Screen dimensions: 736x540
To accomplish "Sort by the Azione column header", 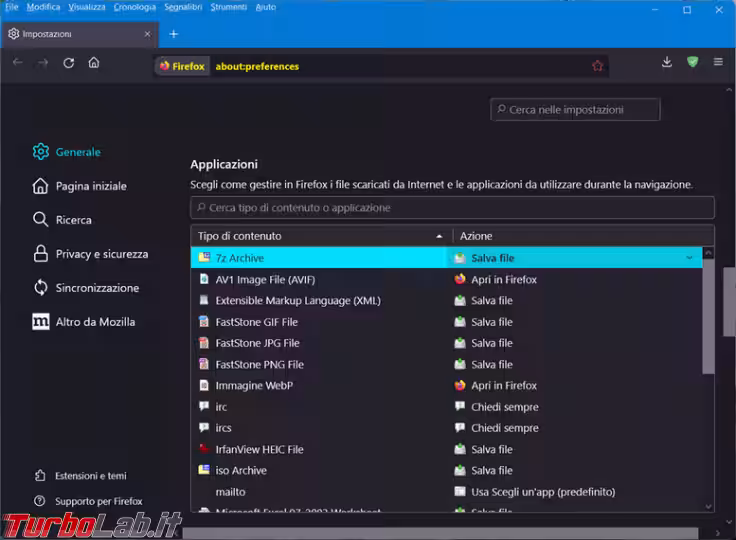I will (x=583, y=236).
